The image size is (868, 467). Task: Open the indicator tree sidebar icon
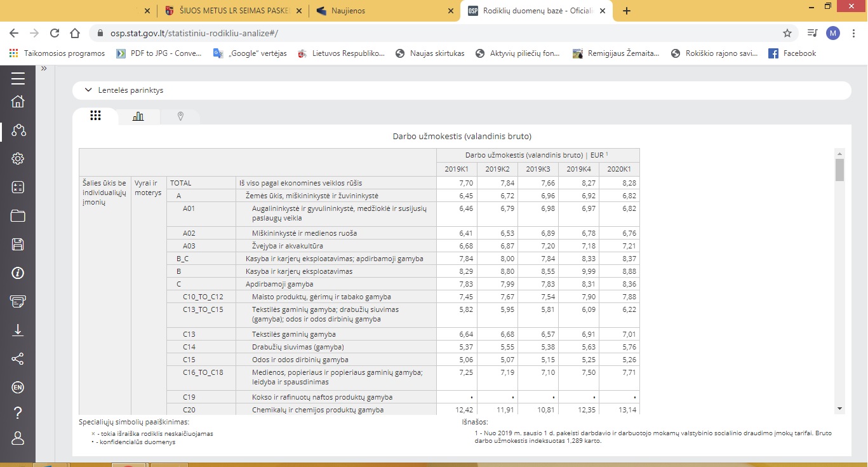coord(18,130)
